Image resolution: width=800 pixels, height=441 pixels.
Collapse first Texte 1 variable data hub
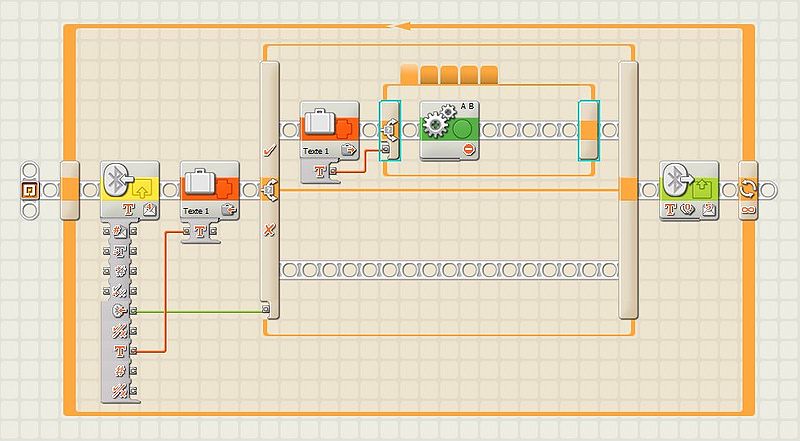click(x=230, y=209)
